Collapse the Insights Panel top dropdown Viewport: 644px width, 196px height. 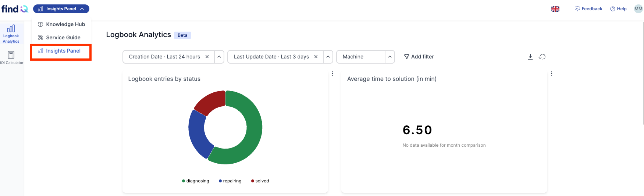tap(61, 9)
